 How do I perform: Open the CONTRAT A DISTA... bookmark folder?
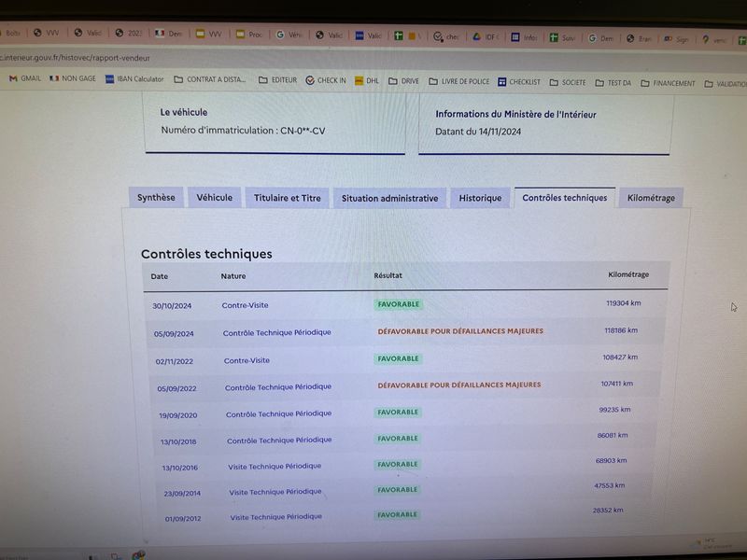(209, 79)
